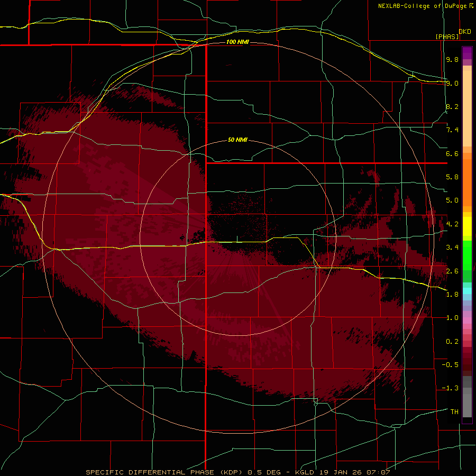Select the 9.0 value on color scale
The width and height of the screenshot is (476, 476).
pyautogui.click(x=452, y=83)
